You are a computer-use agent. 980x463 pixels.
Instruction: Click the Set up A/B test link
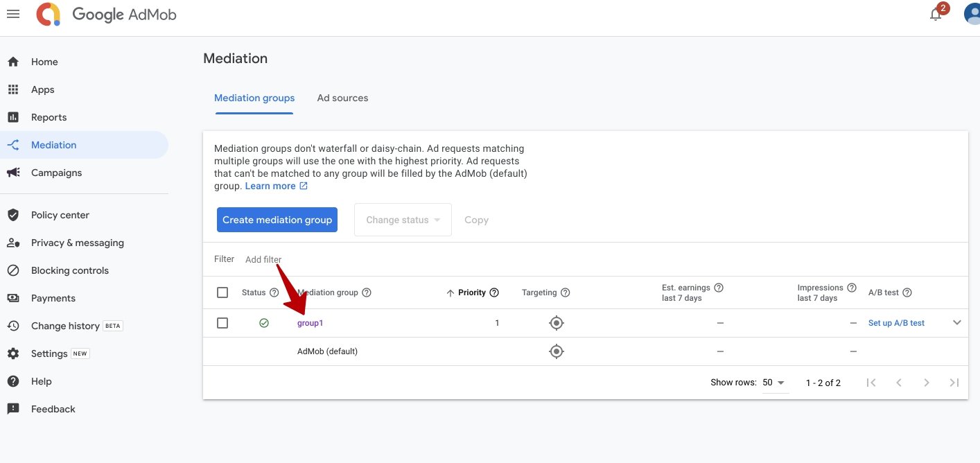tap(896, 323)
